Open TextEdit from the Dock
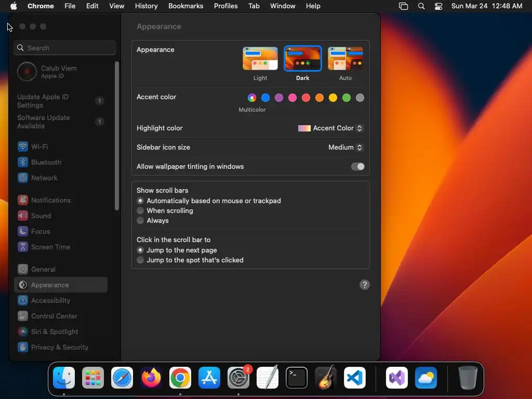Image resolution: width=532 pixels, height=399 pixels. tap(268, 378)
